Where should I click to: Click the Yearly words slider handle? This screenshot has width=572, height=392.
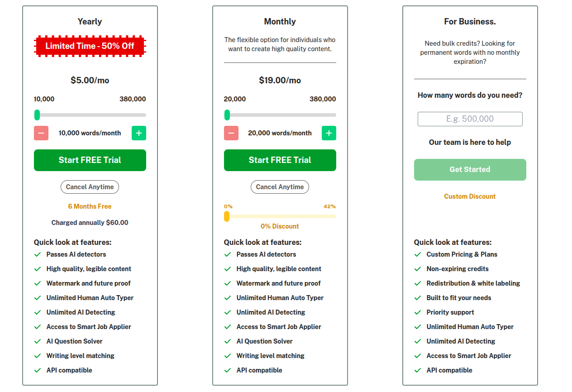click(x=37, y=115)
